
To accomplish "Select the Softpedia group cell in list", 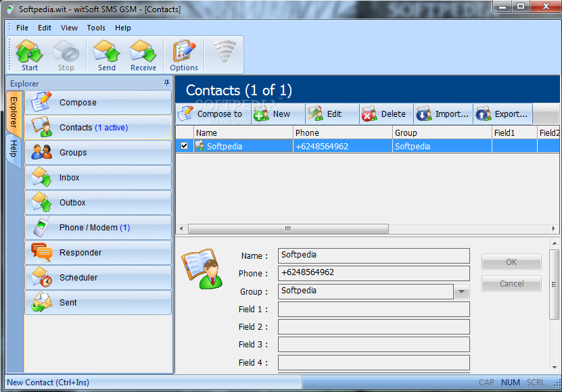I will pos(442,146).
